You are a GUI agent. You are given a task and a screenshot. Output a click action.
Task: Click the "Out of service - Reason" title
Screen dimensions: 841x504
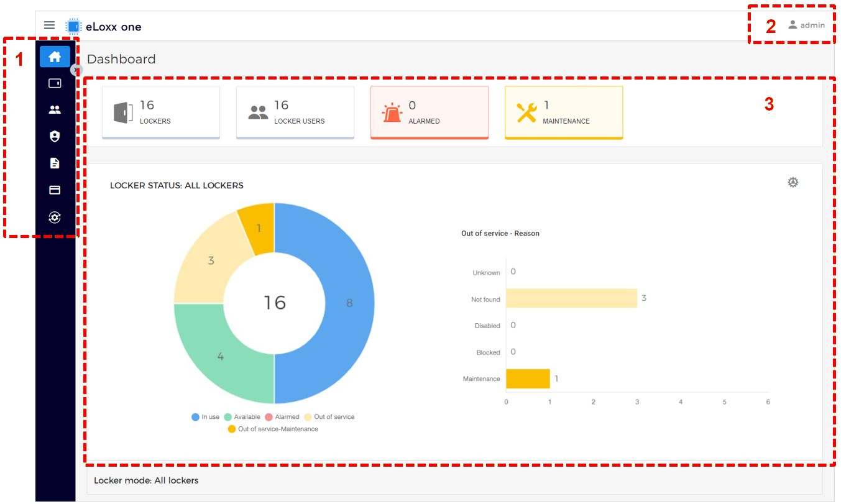[500, 234]
